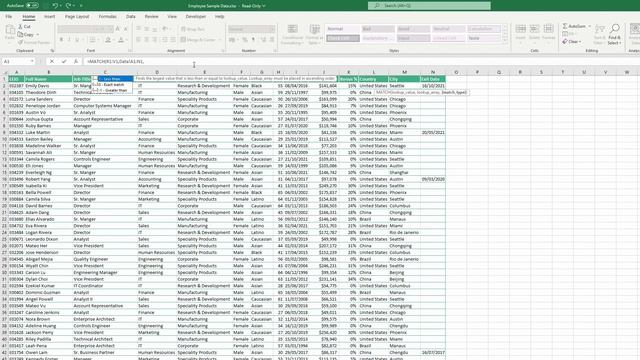Choose Greater than in autocomplete list
640x360 pixels.
click(x=113, y=90)
